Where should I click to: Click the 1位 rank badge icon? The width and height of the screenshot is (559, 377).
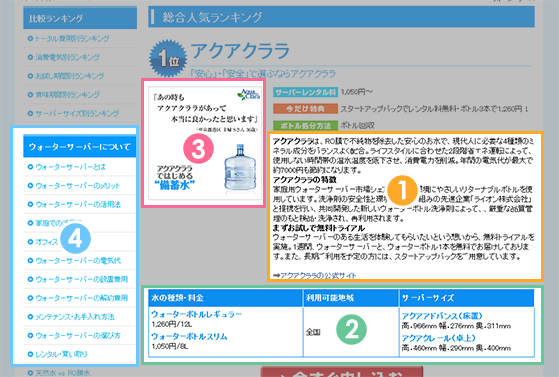168,58
